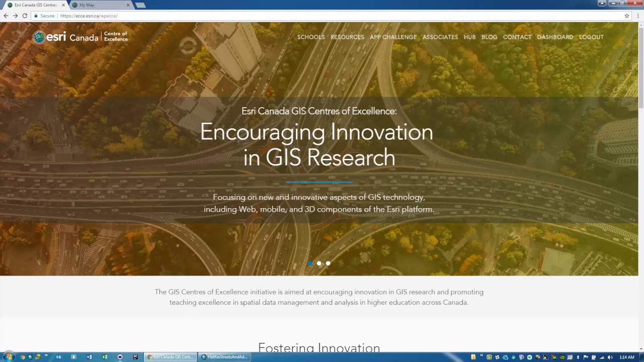Go to APP CHALLENGE page

[393, 37]
